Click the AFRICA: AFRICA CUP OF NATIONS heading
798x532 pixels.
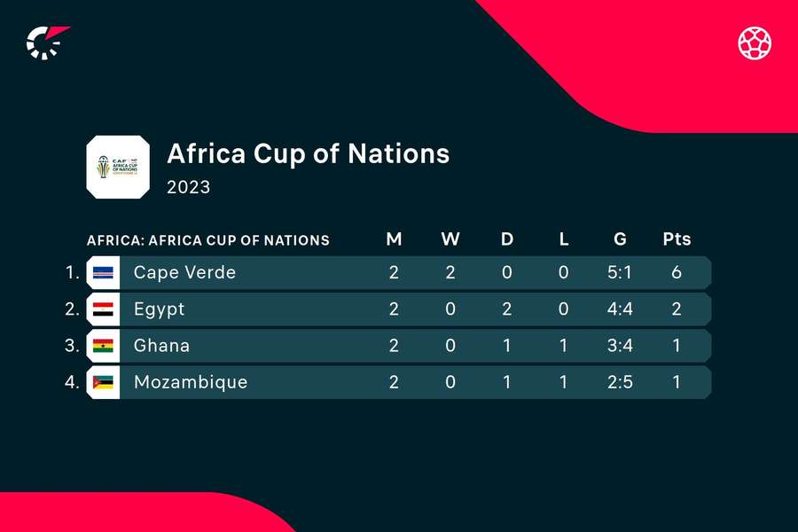208,240
